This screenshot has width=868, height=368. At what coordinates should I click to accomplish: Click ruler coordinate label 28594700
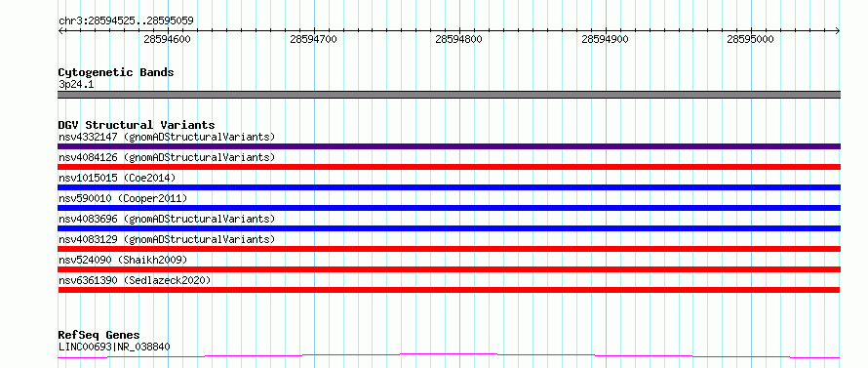coord(313,39)
